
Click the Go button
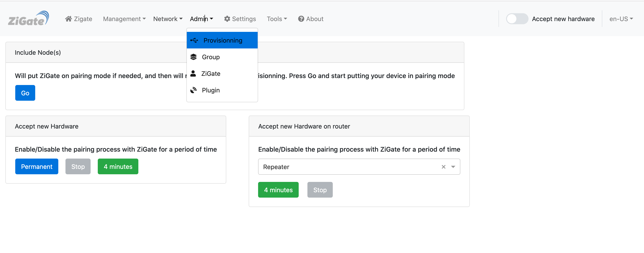point(25,93)
